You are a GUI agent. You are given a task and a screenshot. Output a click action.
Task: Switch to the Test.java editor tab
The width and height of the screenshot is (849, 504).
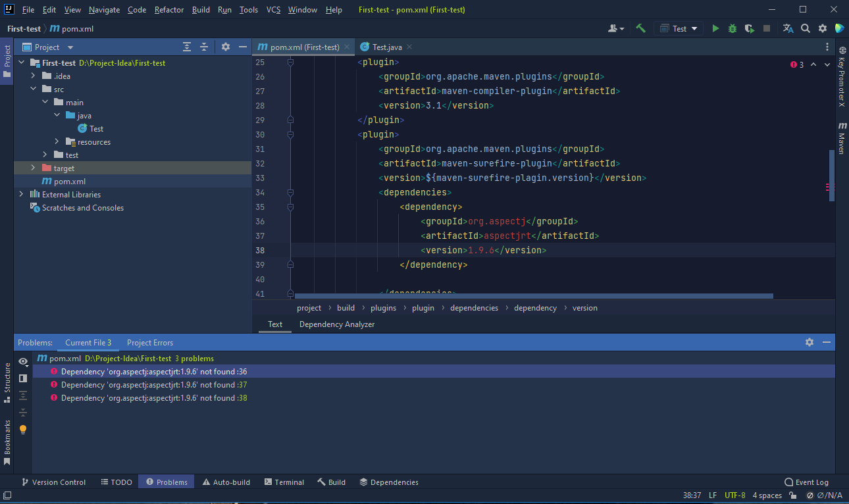click(x=387, y=47)
